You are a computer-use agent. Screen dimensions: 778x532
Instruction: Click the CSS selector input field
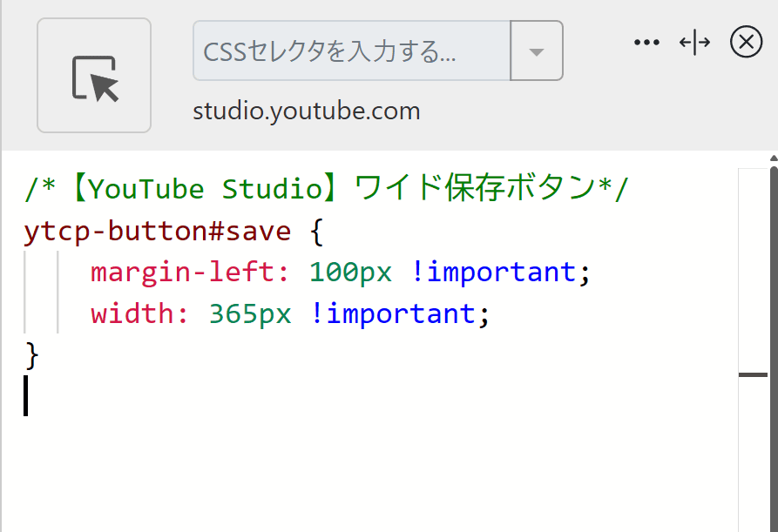[x=348, y=51]
